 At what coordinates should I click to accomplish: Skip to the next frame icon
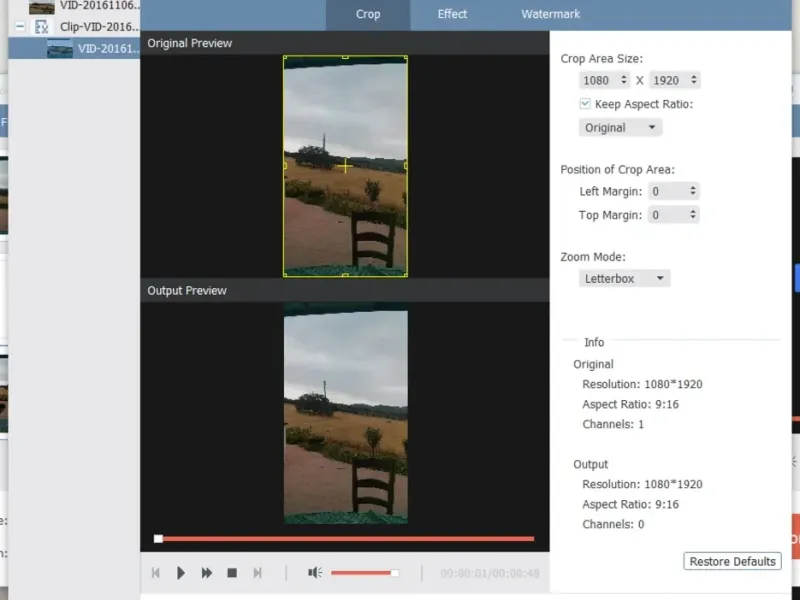pyautogui.click(x=258, y=573)
